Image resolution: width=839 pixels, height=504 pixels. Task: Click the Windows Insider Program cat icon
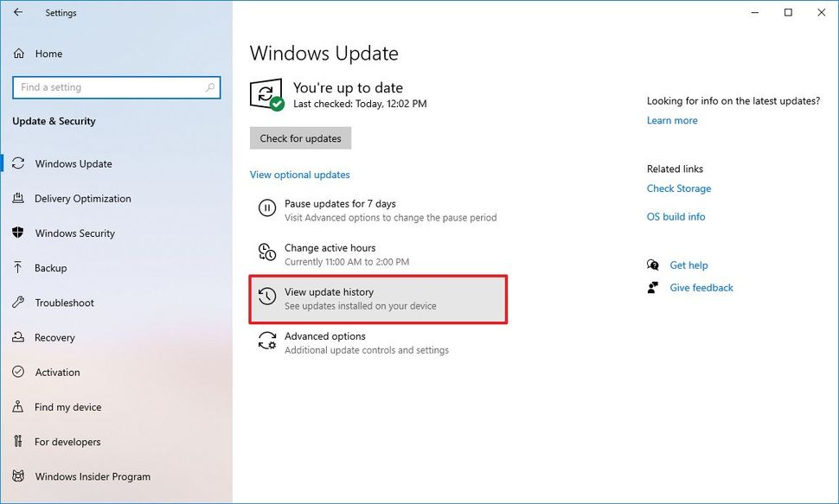(x=18, y=476)
